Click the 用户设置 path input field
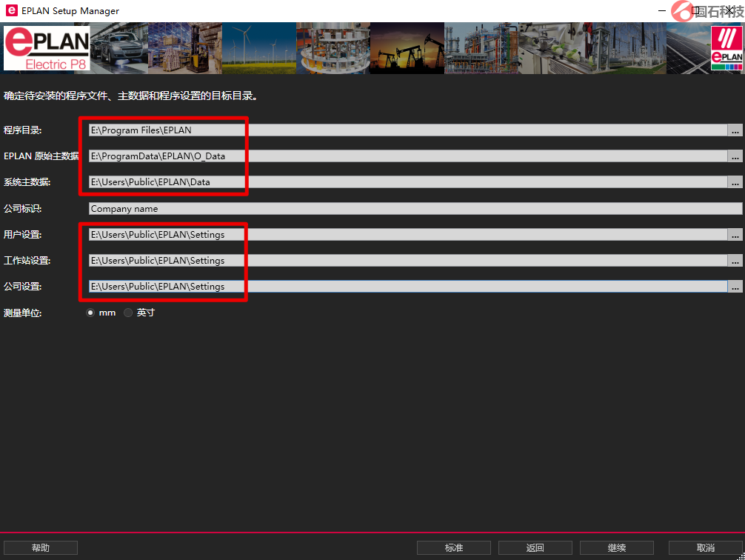 408,234
